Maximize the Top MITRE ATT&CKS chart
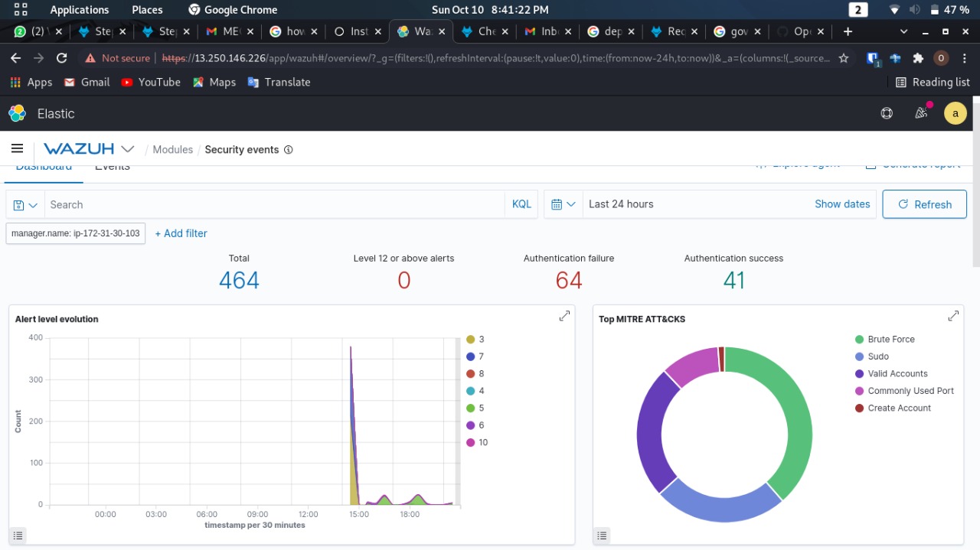 point(953,316)
